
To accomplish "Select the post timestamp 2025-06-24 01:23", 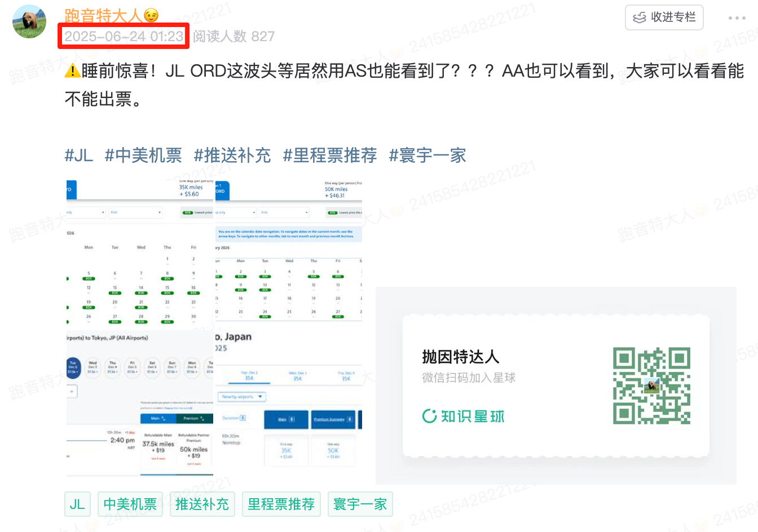I will (124, 37).
